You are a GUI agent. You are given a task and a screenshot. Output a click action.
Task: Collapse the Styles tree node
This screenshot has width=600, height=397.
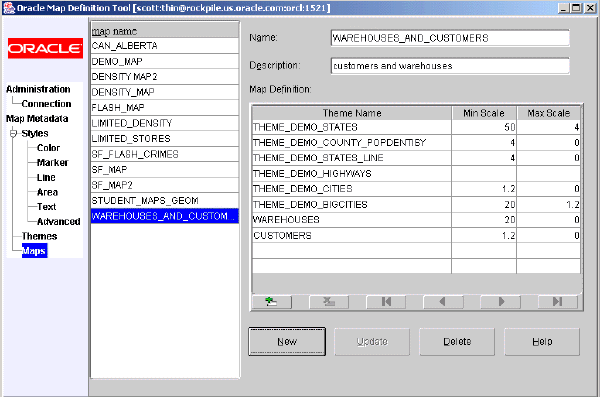click(13, 134)
